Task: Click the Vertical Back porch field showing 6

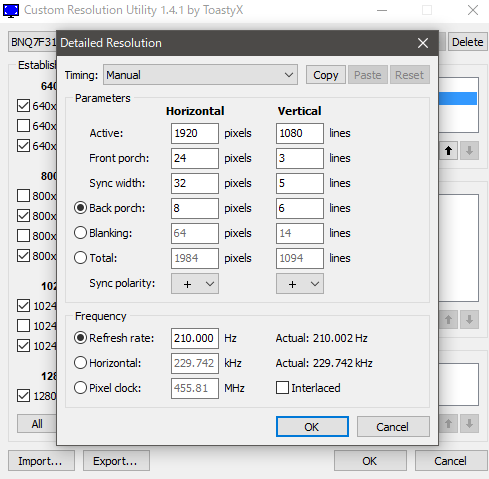Action: pyautogui.click(x=300, y=208)
